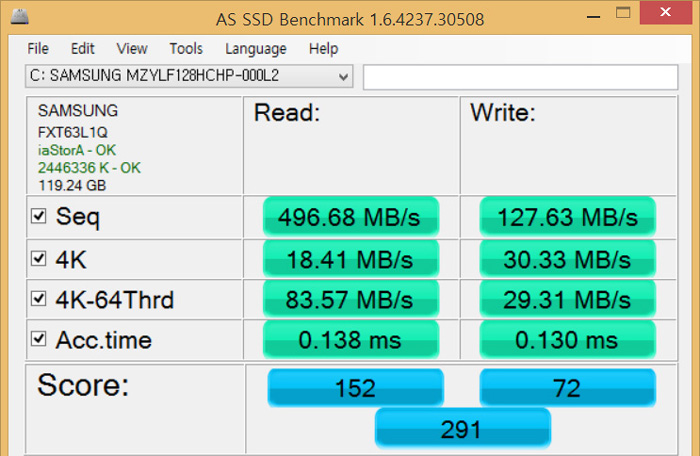
Task: Minimize the AS SSD Benchmark window
Action: pyautogui.click(x=593, y=17)
